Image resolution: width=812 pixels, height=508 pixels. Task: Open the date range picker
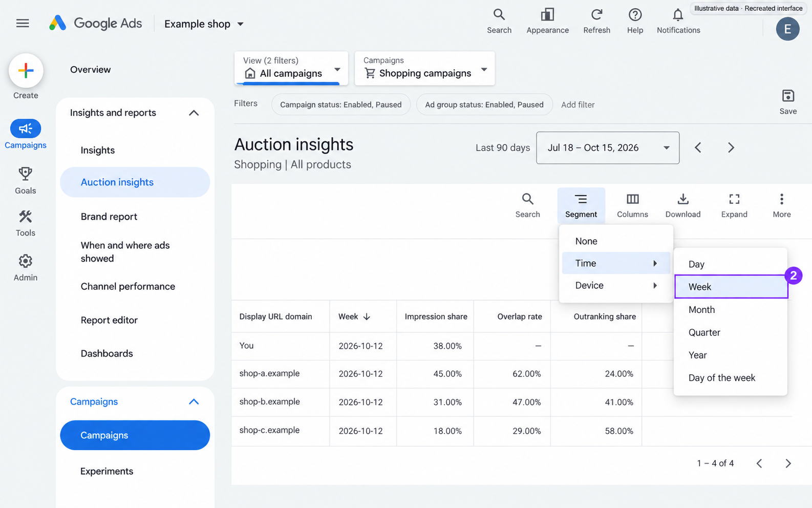point(608,147)
